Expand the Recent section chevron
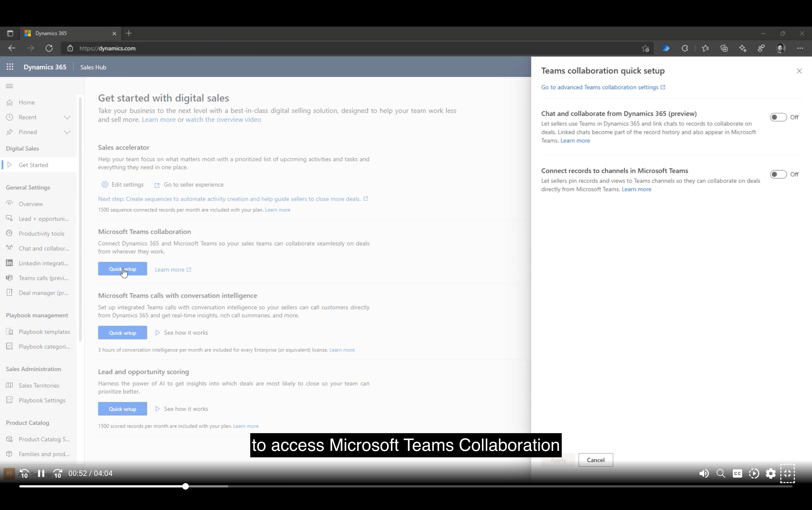Image resolution: width=812 pixels, height=510 pixels. point(67,117)
